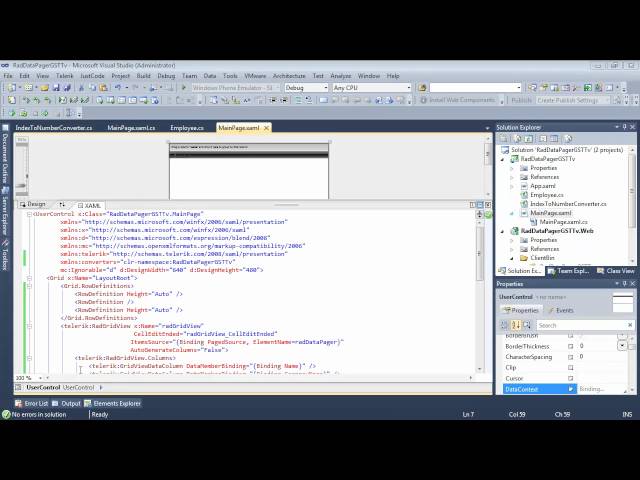
Task: Collapse the RadDataPagerGSTTv project node
Action: (x=503, y=159)
